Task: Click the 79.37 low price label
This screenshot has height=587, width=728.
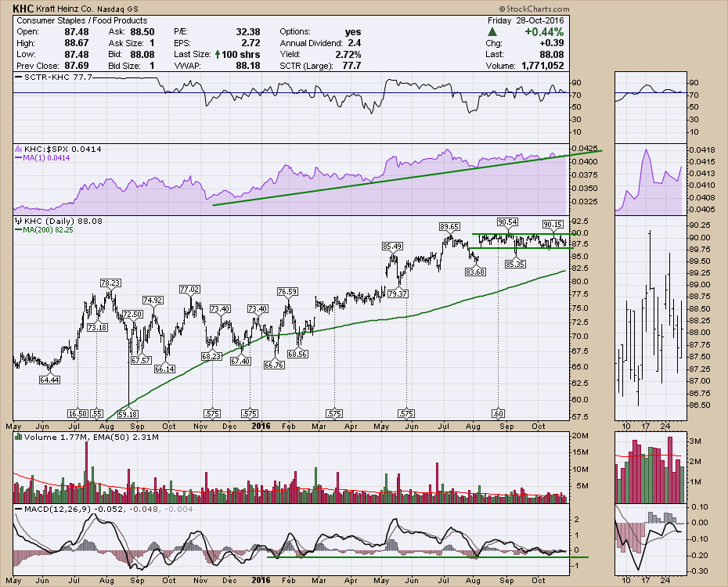Action: pyautogui.click(x=398, y=293)
